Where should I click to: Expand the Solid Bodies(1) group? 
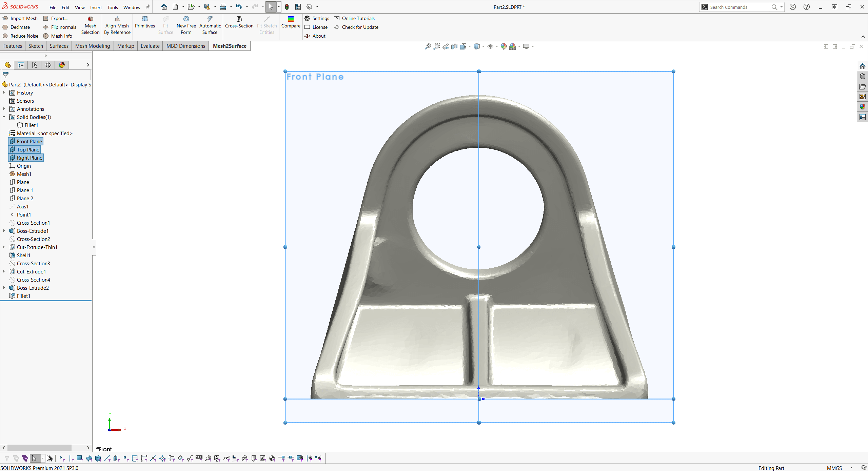pyautogui.click(x=5, y=117)
